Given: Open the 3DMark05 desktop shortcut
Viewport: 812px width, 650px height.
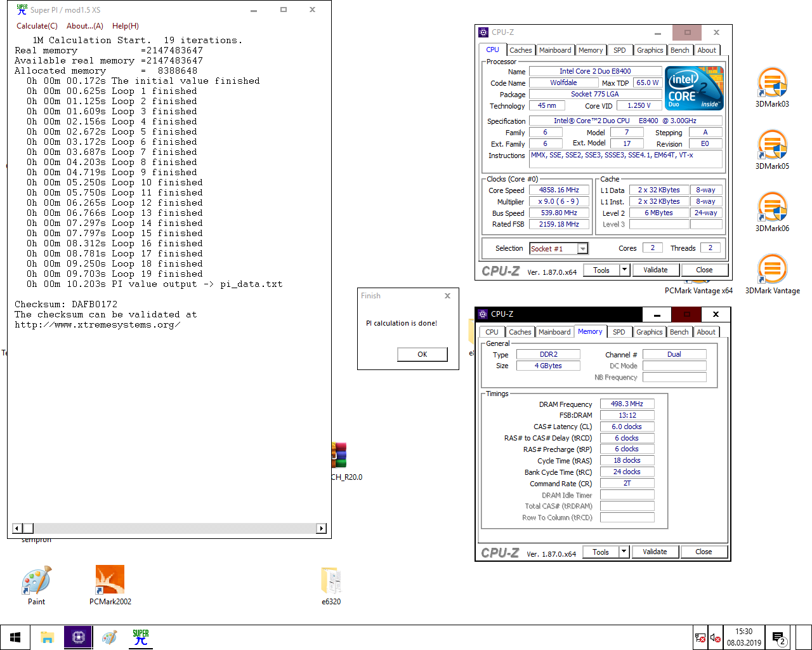Looking at the screenshot, I should click(772, 150).
